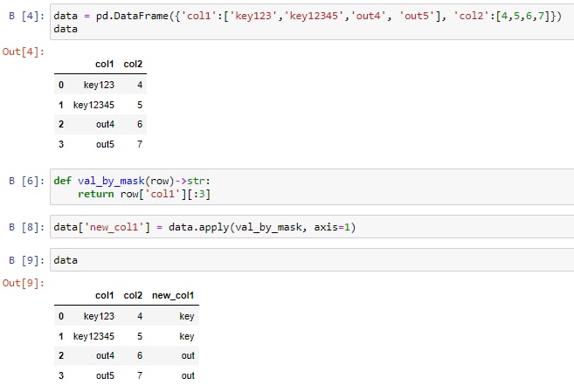Click col1 header in Out[4] table

coord(104,64)
